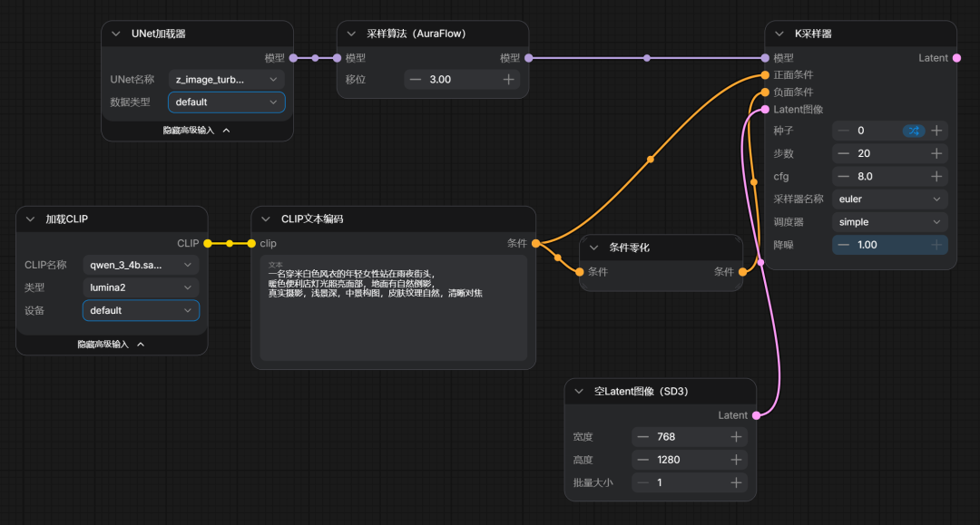
Task: Hide advanced inputs on 加载CLIP node
Action: [111, 345]
